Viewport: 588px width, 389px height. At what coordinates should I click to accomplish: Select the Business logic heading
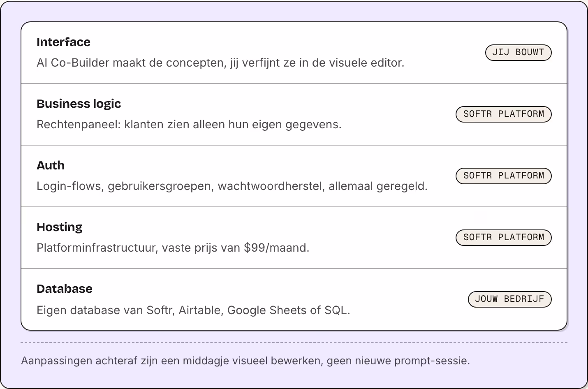[79, 104]
